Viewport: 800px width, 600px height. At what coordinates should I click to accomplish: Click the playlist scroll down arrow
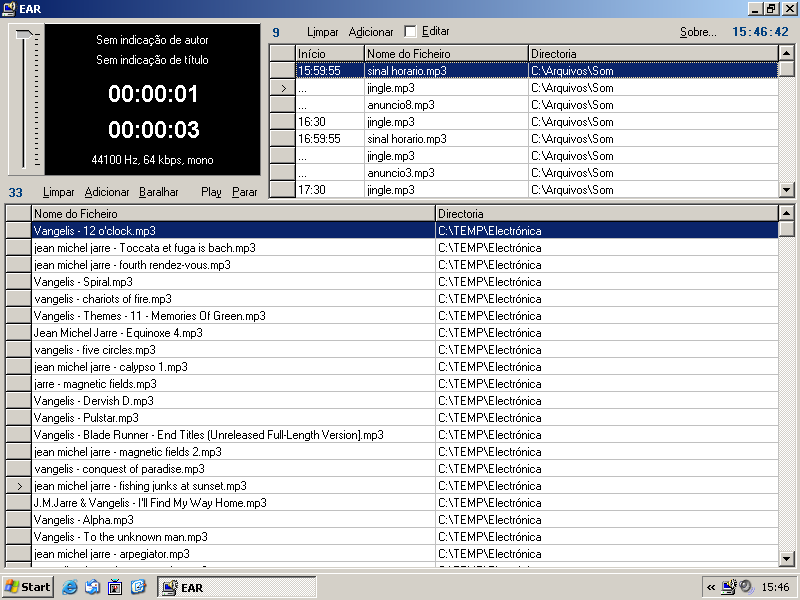click(x=786, y=559)
